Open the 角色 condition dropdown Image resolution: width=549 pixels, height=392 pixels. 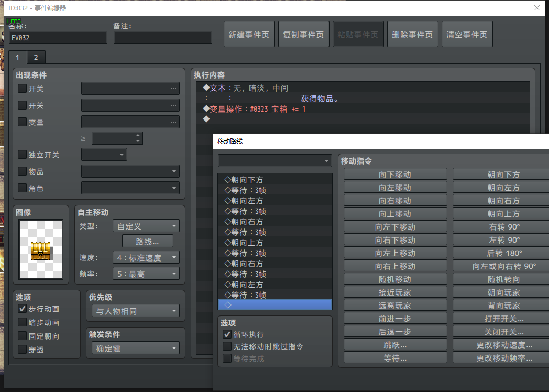click(x=130, y=188)
